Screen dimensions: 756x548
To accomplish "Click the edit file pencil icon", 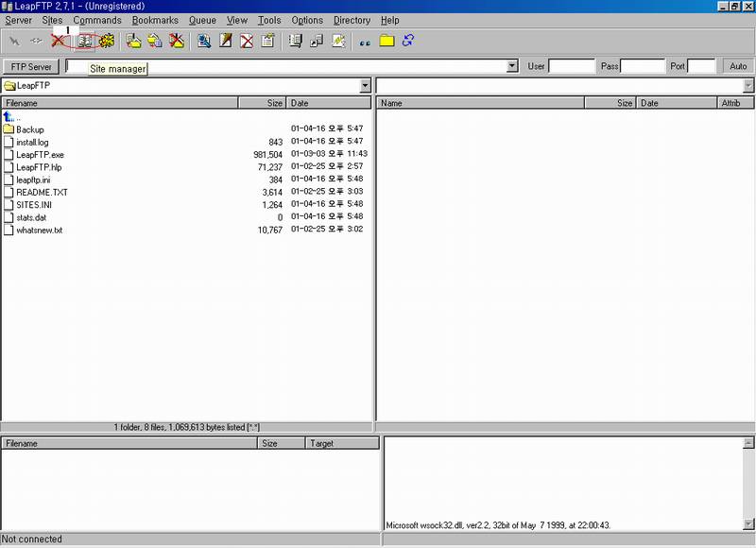I will coord(226,41).
